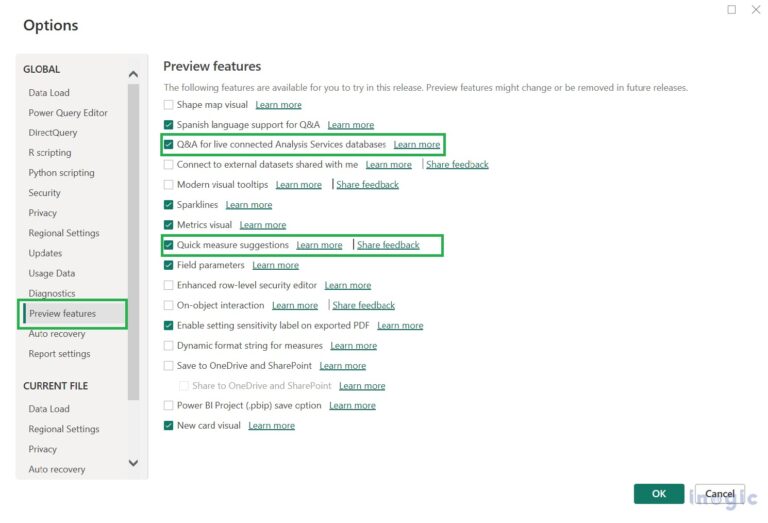Enable Modern visual tooltips checkbox
Viewport: 768px width, 523px height.
168,185
